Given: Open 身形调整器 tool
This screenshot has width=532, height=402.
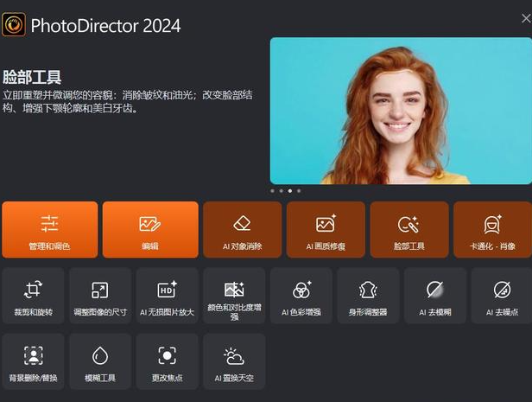Looking at the screenshot, I should [x=368, y=296].
